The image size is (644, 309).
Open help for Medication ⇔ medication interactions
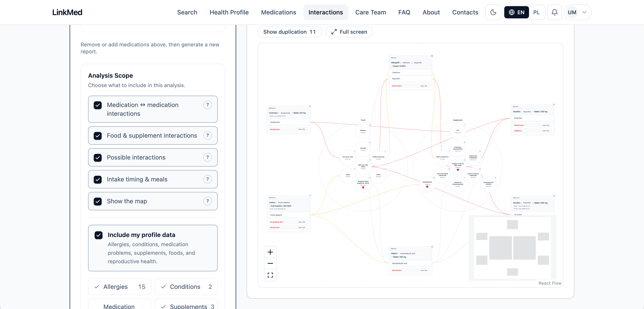[x=207, y=105]
